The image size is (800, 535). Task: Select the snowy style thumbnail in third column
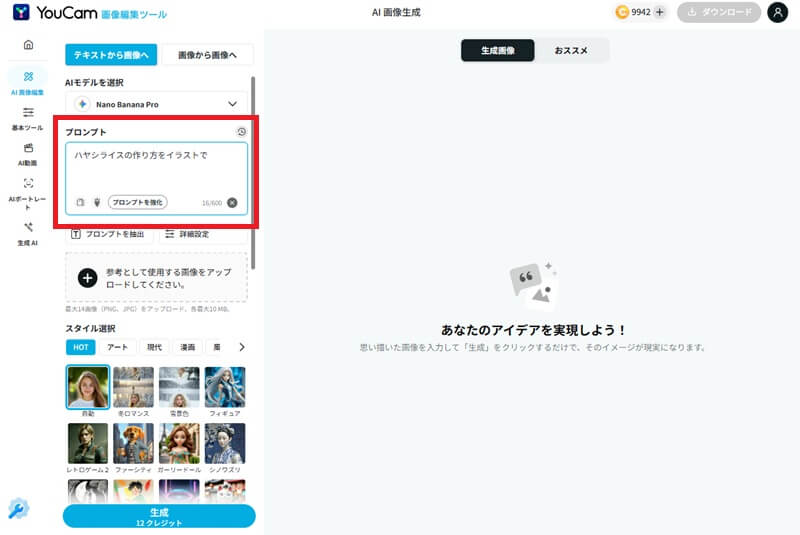(179, 387)
